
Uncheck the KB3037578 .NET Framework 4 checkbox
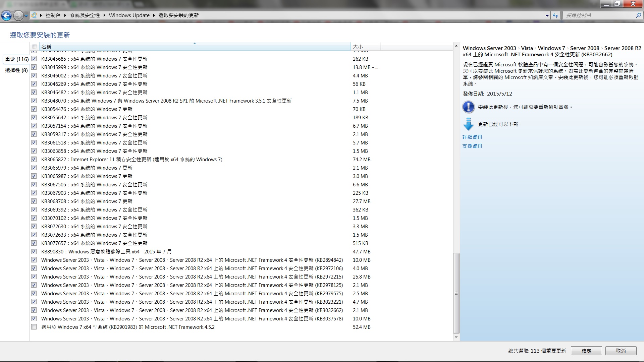[34, 318]
